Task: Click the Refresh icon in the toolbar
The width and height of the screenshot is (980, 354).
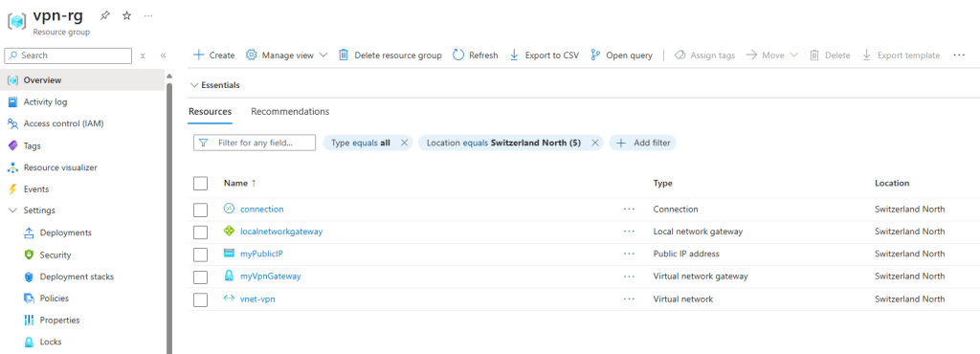Action: (x=458, y=55)
